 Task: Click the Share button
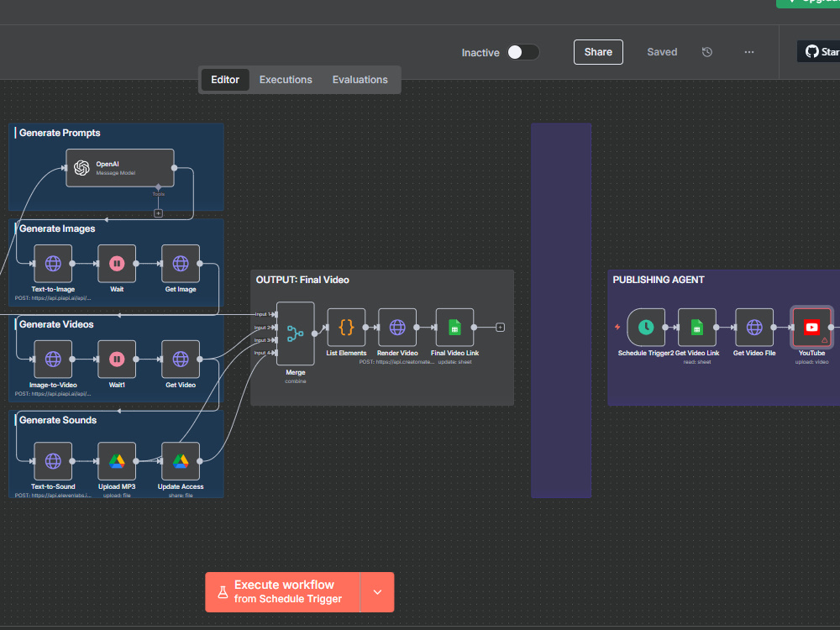pos(598,52)
